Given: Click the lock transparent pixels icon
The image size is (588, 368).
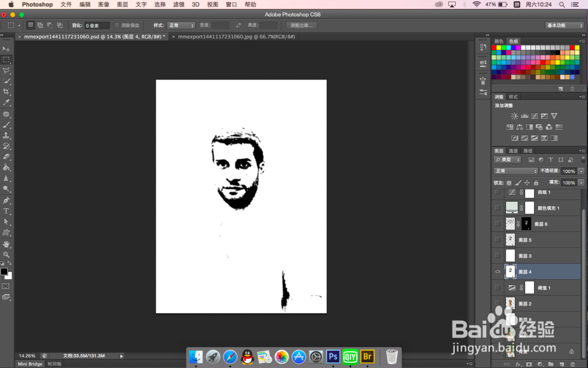Looking at the screenshot, I should tap(509, 183).
